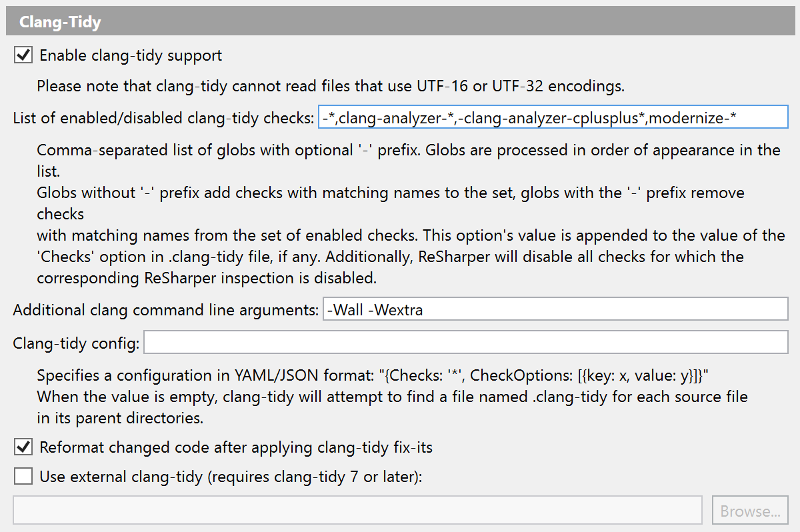Click the YAML/JSON format configuration hint
800x532 pixels.
tap(372, 375)
